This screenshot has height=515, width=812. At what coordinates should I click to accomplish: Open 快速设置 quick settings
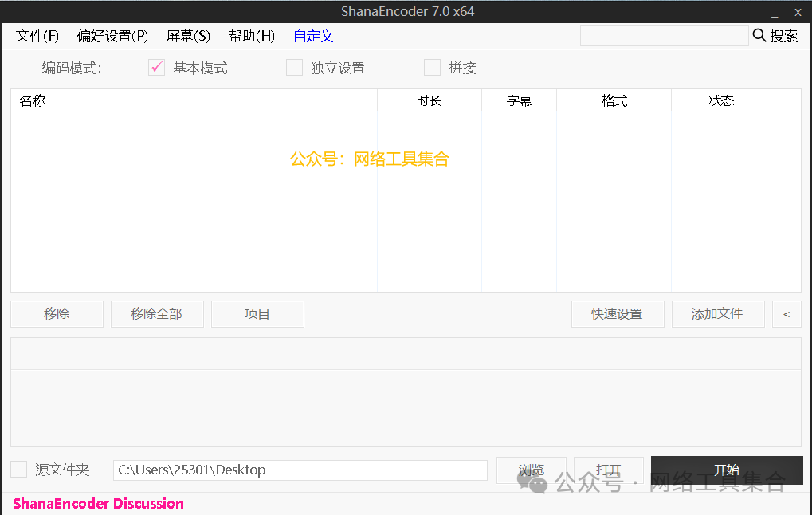coord(618,314)
